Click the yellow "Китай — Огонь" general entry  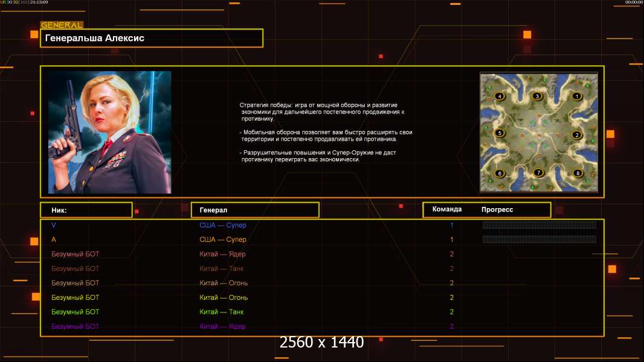pyautogui.click(x=224, y=297)
